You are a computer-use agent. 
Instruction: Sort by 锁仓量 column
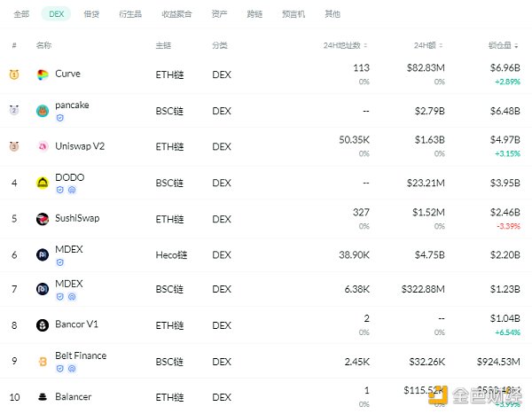coord(504,45)
